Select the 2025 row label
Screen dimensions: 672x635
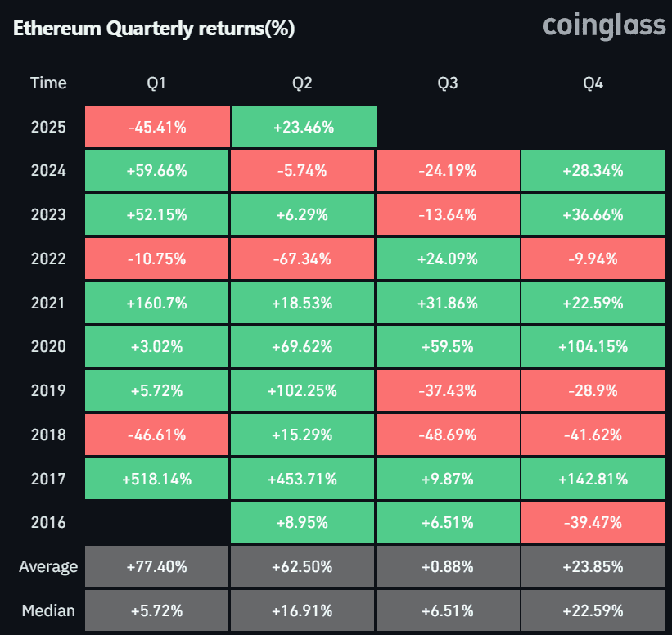click(48, 127)
